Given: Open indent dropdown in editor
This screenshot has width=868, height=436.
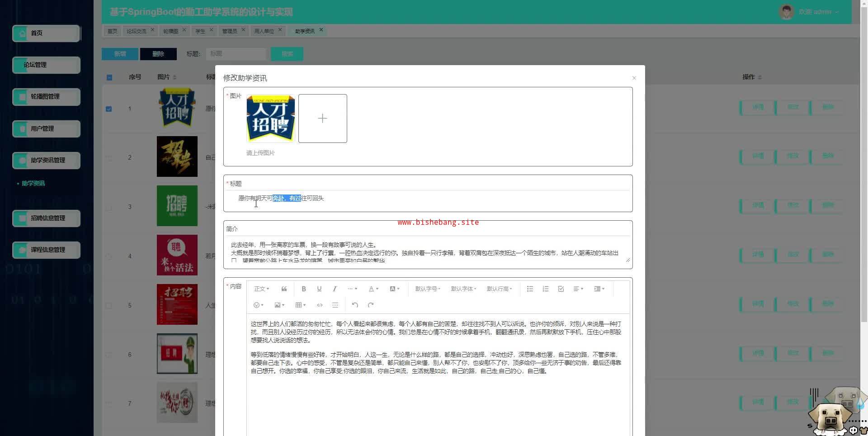Looking at the screenshot, I should pos(599,289).
